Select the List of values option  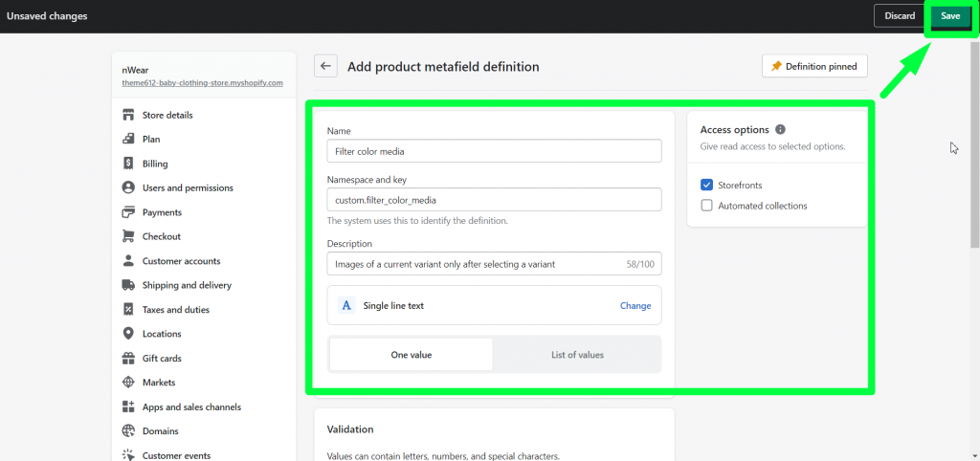pyautogui.click(x=577, y=355)
